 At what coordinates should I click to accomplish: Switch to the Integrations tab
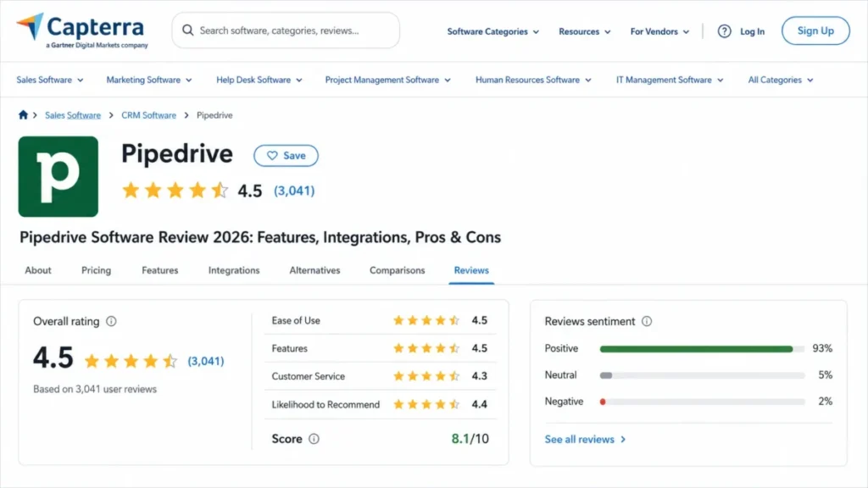coord(234,270)
